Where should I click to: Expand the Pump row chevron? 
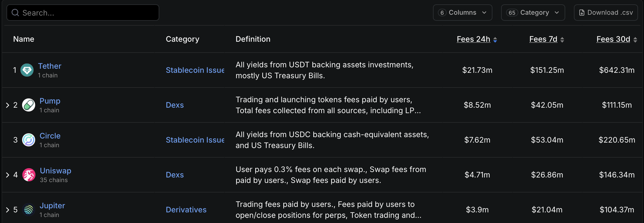point(8,105)
